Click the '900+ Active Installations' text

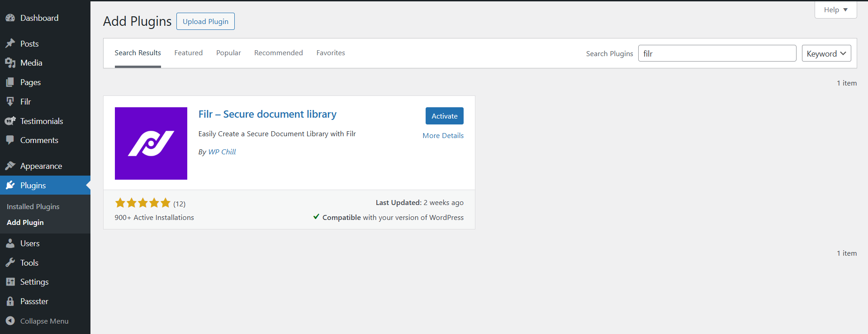click(154, 217)
